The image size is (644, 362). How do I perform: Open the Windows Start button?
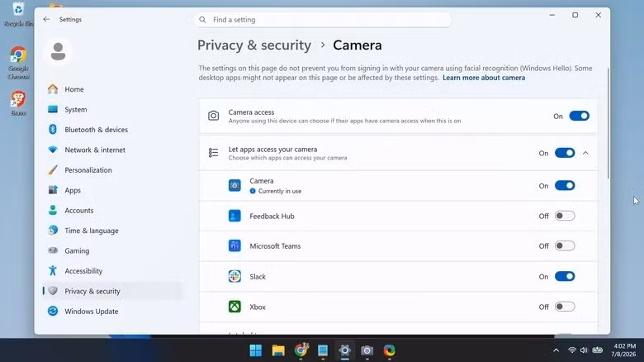255,350
